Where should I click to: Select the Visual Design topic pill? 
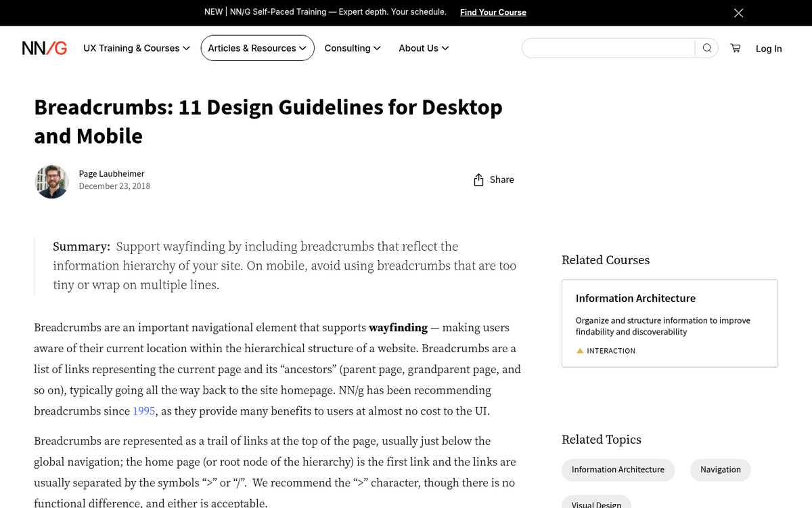point(596,504)
